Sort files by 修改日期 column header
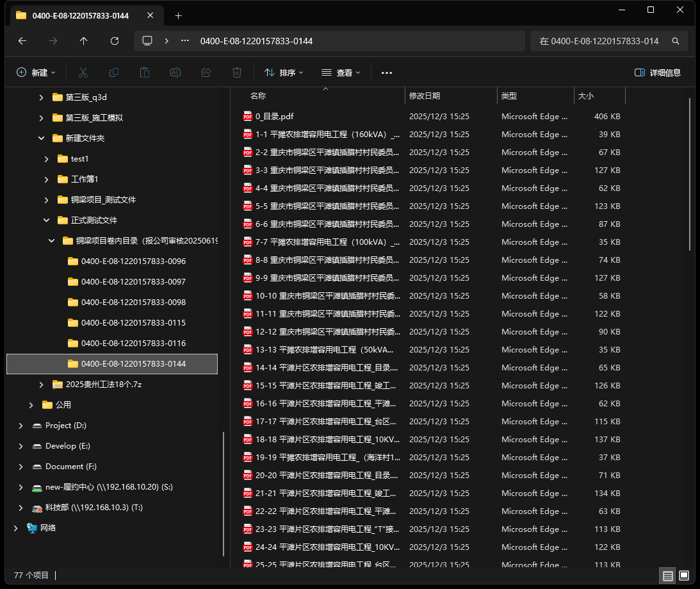Image resolution: width=700 pixels, height=589 pixels. [425, 96]
